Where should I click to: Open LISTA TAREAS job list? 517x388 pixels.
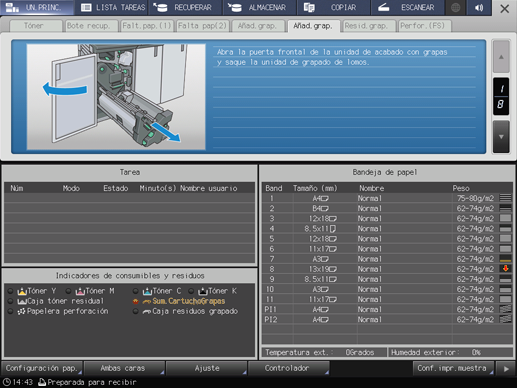(x=111, y=7)
